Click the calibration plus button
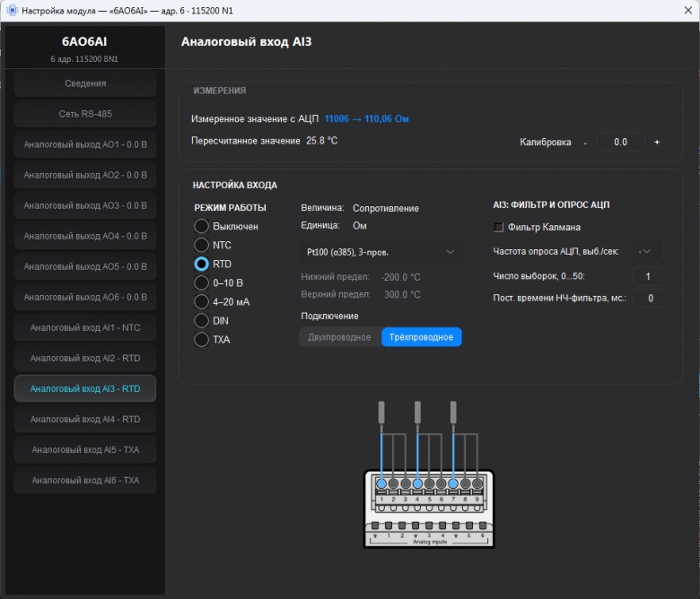Screen dimensions: 700x599 (x=657, y=143)
